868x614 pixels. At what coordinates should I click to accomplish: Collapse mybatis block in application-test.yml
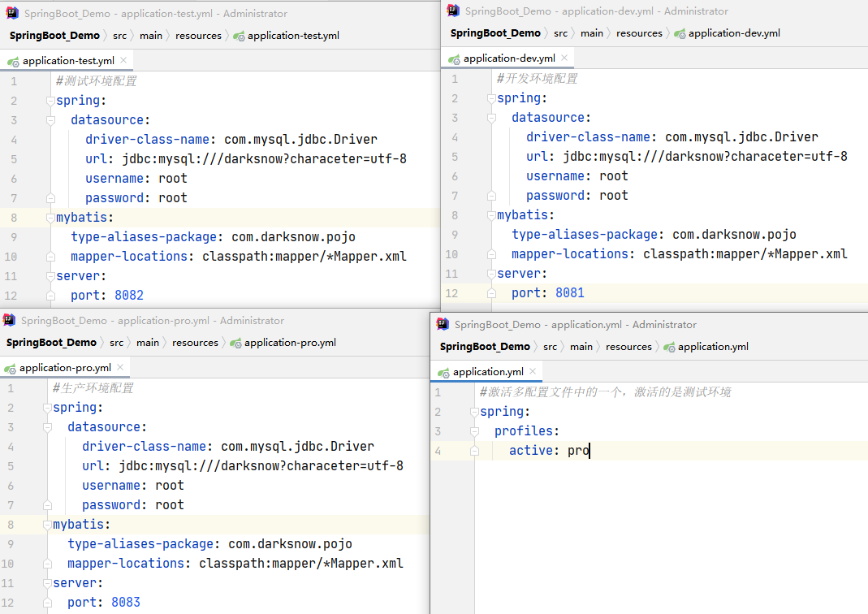coord(50,218)
